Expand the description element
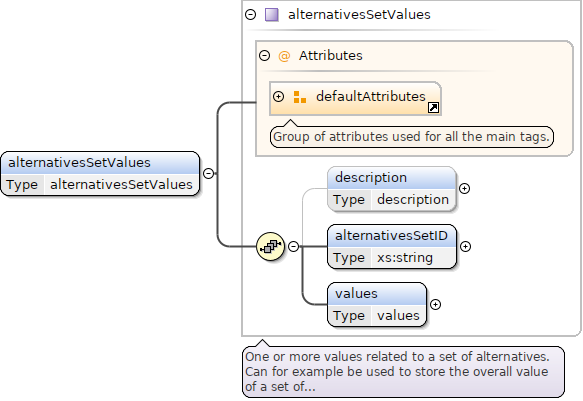583x401 pixels. (464, 188)
